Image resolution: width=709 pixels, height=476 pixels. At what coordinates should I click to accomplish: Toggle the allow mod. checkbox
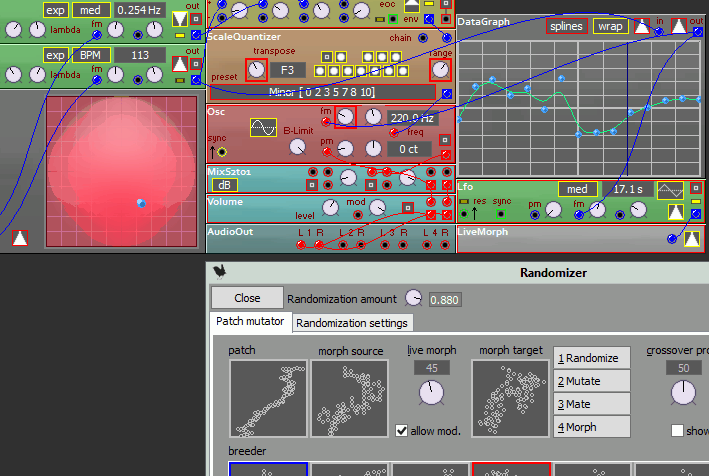[402, 430]
